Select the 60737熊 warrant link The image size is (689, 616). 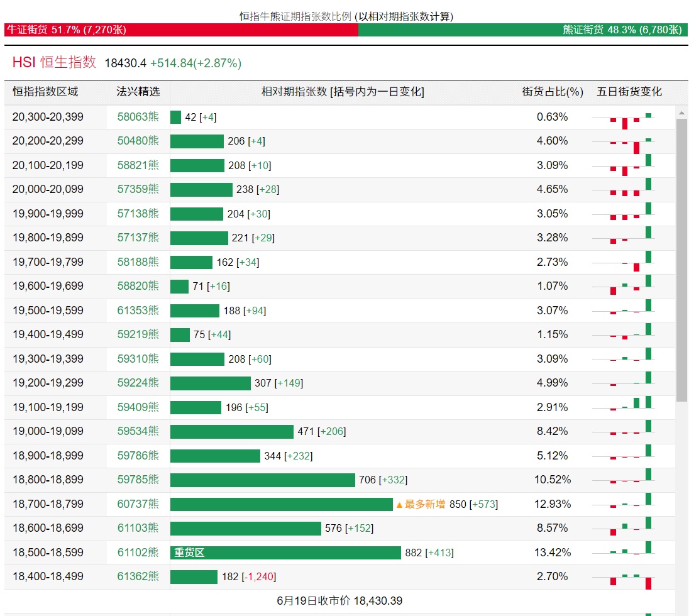(138, 504)
